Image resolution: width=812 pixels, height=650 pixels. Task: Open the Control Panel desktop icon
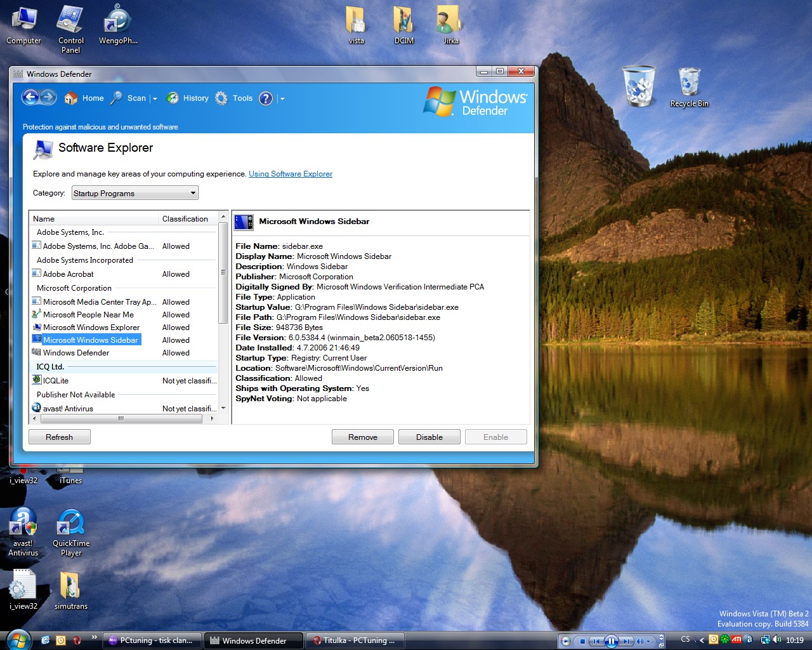[x=70, y=30]
